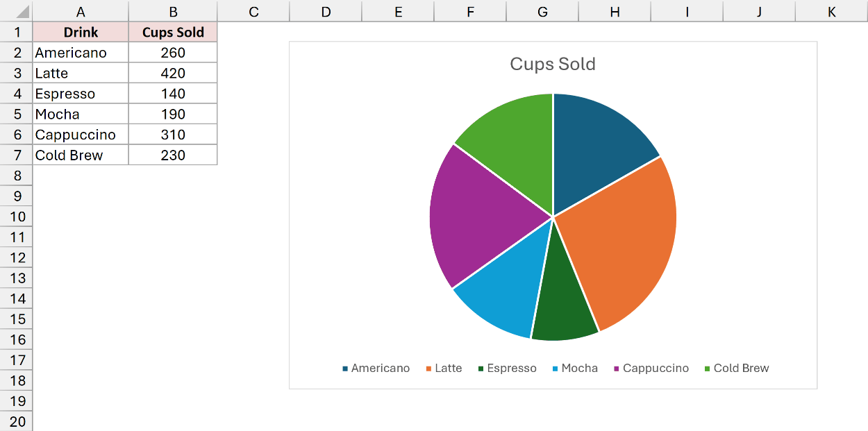
Task: Select row 13 header
Action: (16, 278)
